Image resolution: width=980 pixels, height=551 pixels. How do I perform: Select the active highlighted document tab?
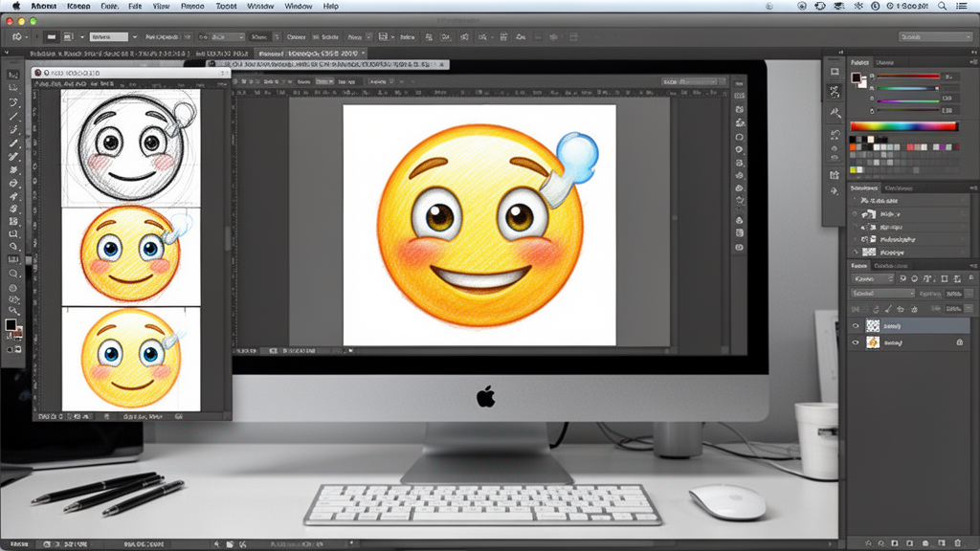coord(311,54)
